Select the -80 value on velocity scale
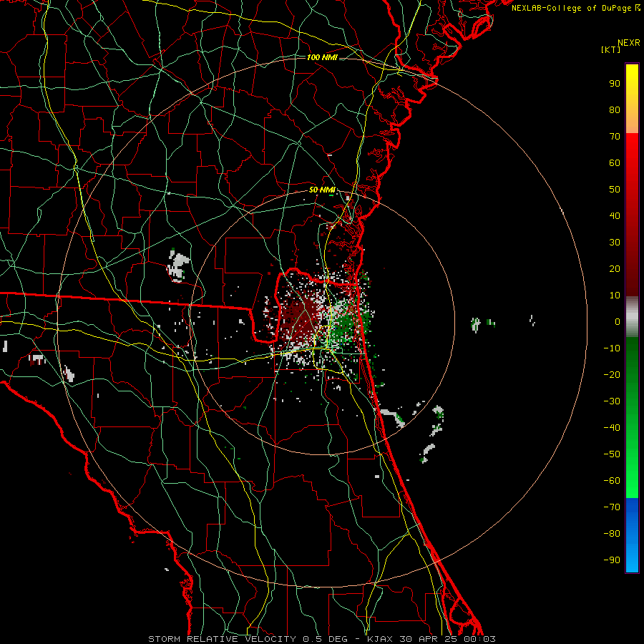 pyautogui.click(x=612, y=534)
